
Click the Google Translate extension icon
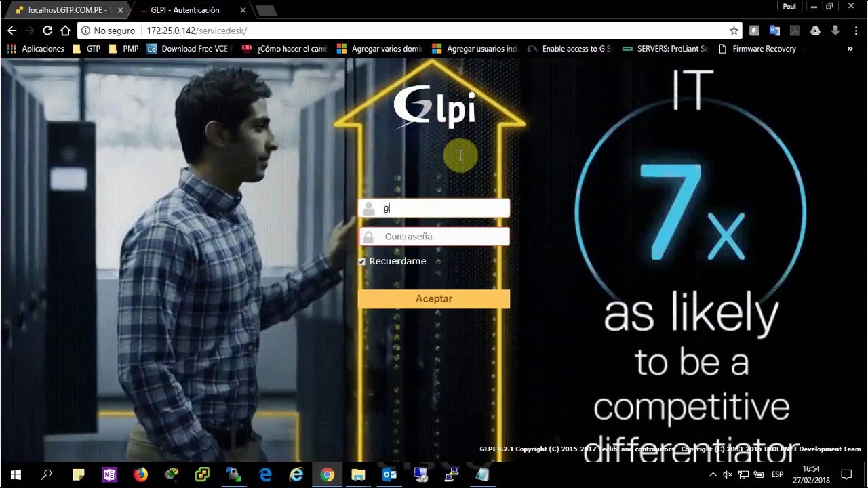point(774,30)
